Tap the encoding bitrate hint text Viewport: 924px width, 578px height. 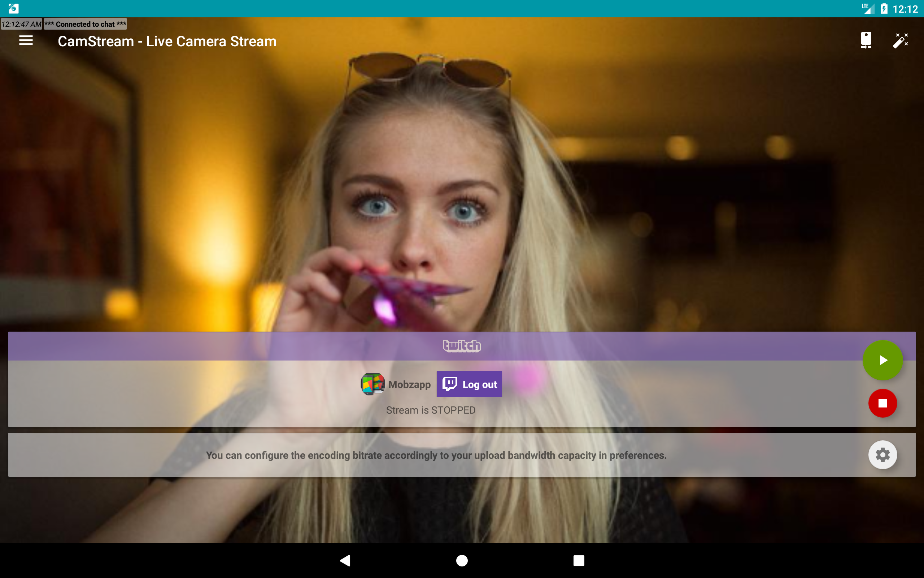[436, 455]
